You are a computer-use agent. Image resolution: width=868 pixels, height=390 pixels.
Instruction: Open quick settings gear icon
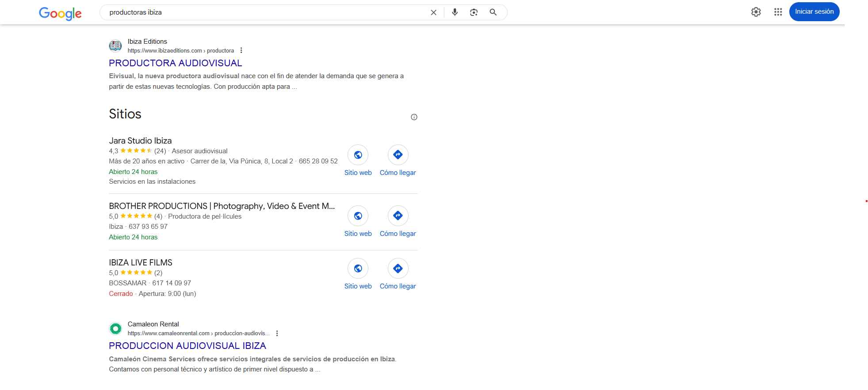point(756,12)
